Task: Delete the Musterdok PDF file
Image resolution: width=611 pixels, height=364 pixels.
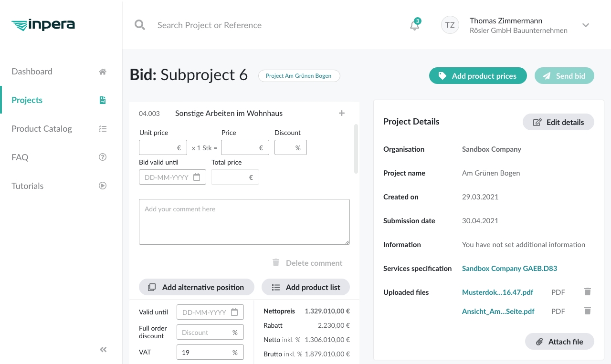Action: (x=588, y=291)
